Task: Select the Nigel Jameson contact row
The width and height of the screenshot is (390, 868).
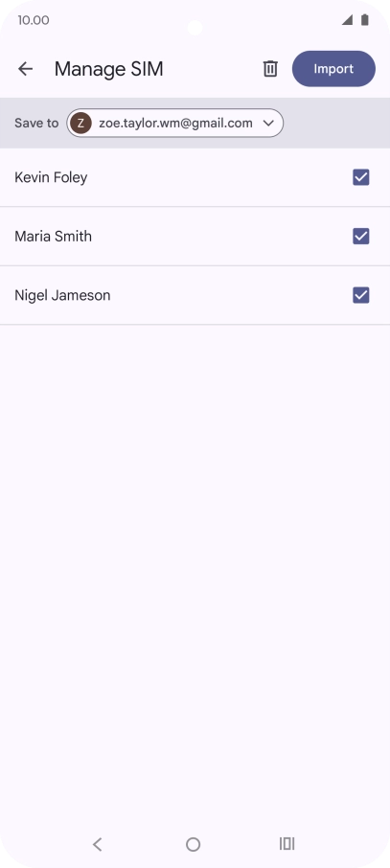Action: pyautogui.click(x=195, y=295)
